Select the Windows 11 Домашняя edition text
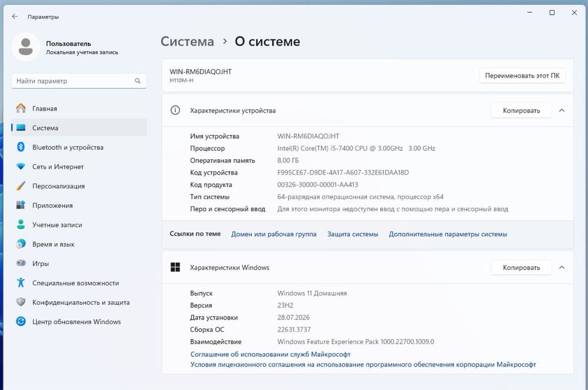 (x=312, y=293)
